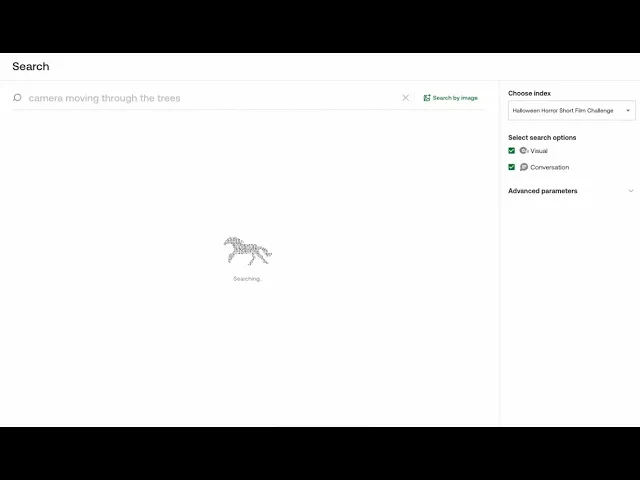
Task: Click the 'Choose index' label
Action: [529, 93]
